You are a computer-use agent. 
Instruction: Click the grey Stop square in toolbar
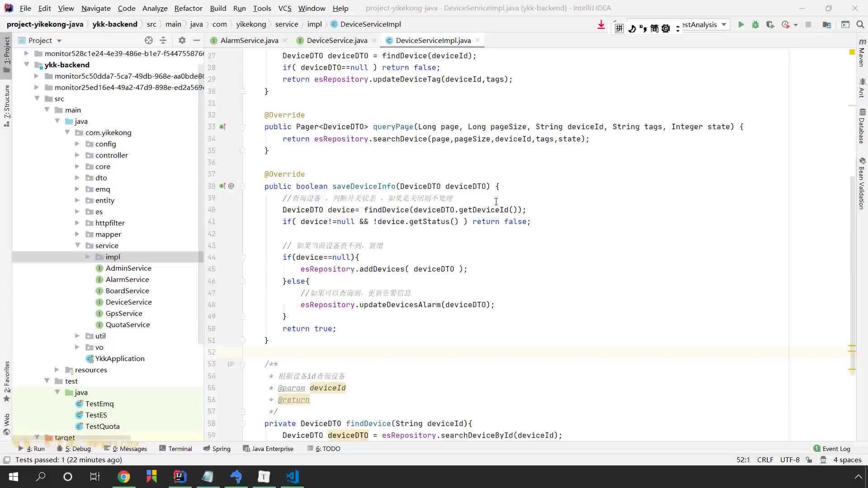pyautogui.click(x=808, y=25)
